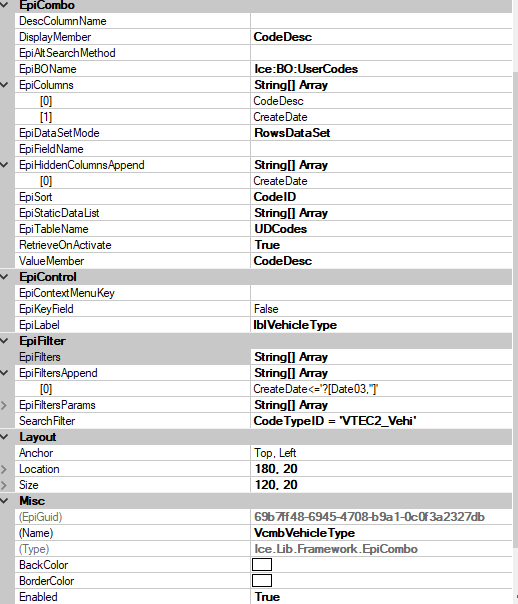The width and height of the screenshot is (518, 604).
Task: Click the BackColor white swatch
Action: pos(262,565)
